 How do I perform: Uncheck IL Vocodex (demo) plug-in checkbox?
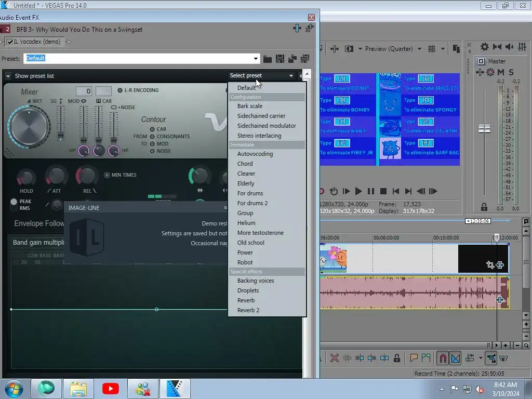click(x=10, y=42)
